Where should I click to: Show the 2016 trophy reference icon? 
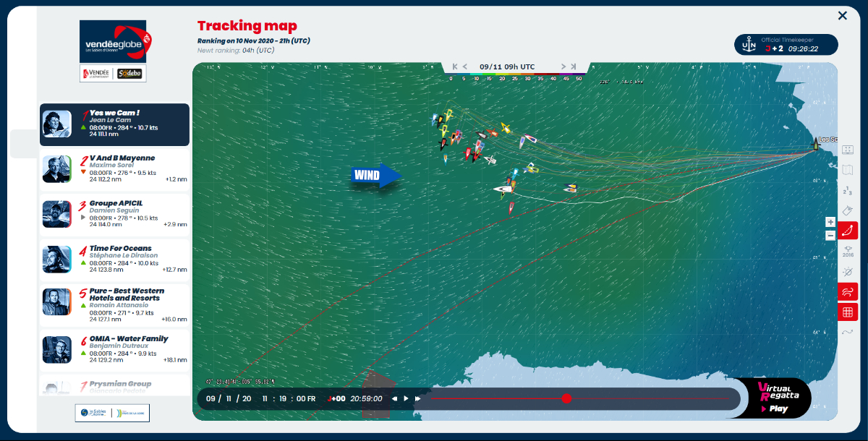848,251
